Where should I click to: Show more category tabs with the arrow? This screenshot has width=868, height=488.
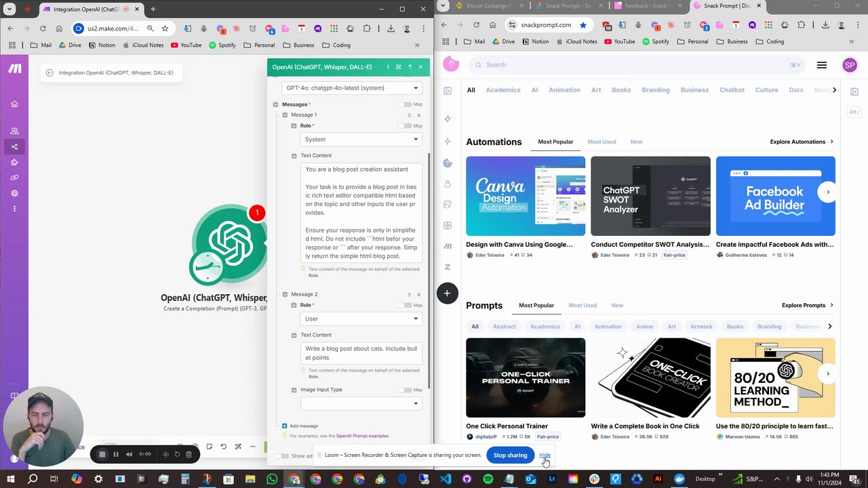pyautogui.click(x=834, y=90)
